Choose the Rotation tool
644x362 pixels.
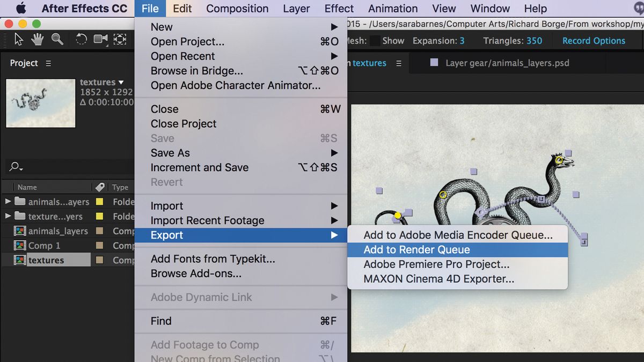pyautogui.click(x=80, y=39)
